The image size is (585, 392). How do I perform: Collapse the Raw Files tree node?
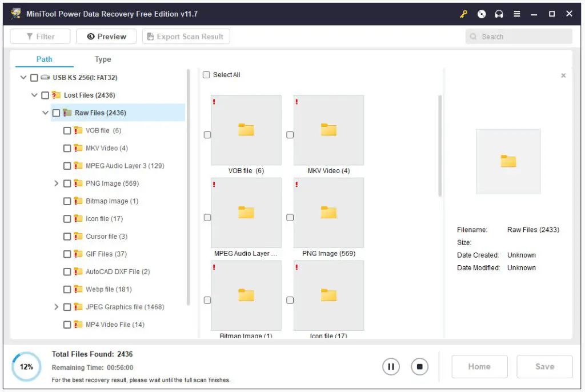[x=46, y=113]
